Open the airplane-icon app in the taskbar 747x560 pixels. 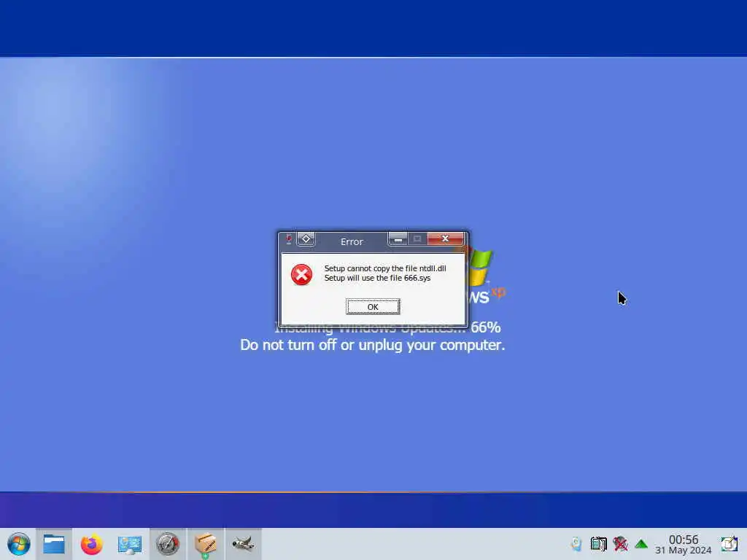tap(243, 544)
